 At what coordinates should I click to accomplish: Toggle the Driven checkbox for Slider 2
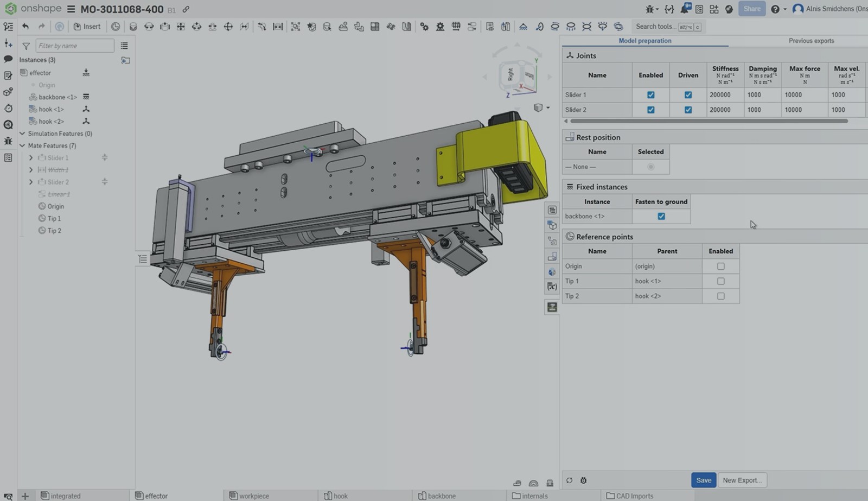tap(688, 110)
